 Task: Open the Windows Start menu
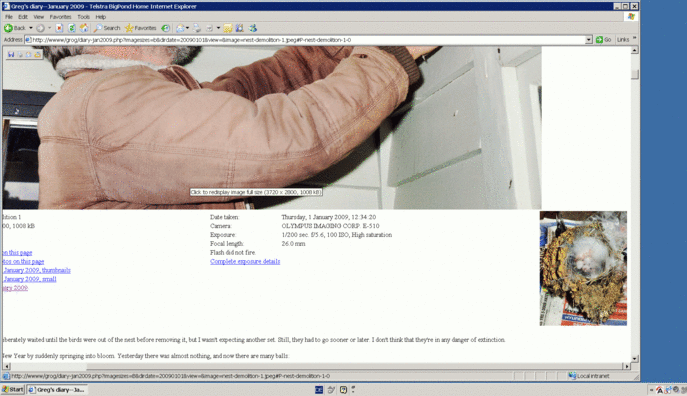coord(13,389)
